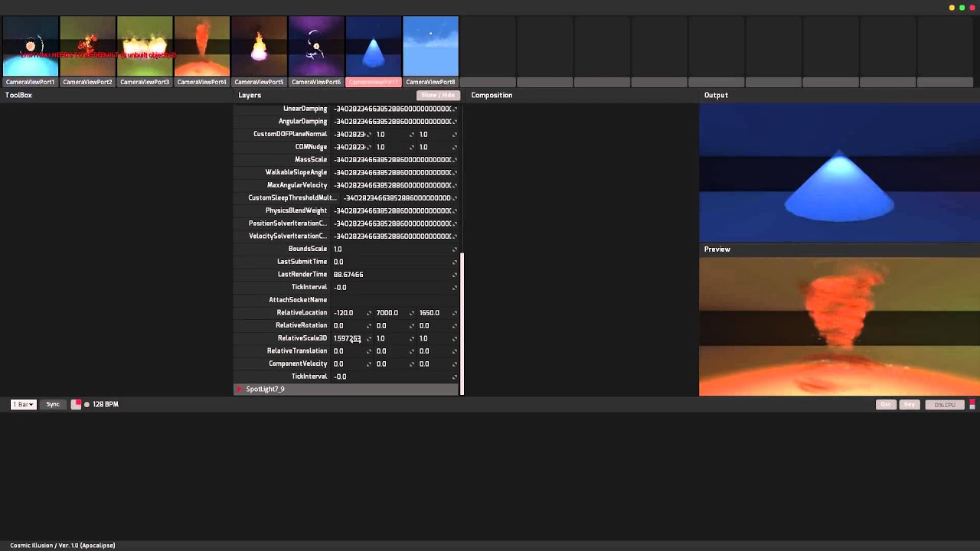Click the Show / Hide layers button
This screenshot has height=551, width=980.
[x=438, y=95]
